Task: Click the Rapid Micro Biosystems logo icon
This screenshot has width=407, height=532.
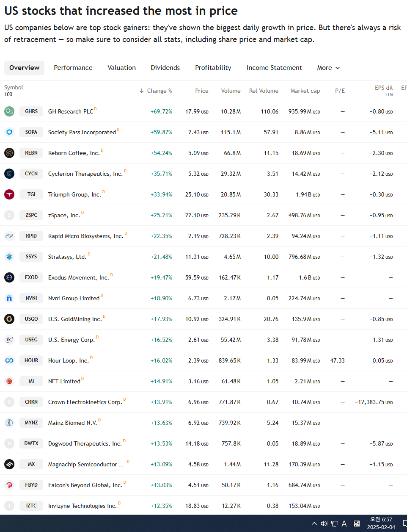Action: point(9,236)
